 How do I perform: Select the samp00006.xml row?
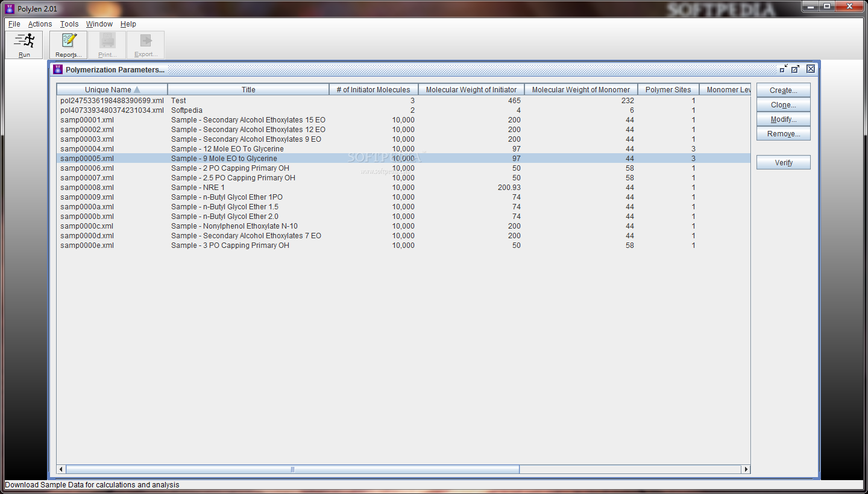tap(403, 168)
